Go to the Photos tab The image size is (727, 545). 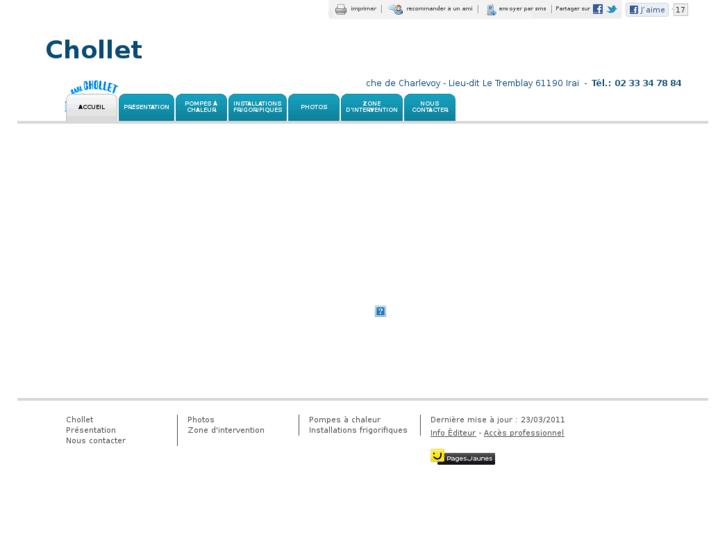[x=314, y=108]
